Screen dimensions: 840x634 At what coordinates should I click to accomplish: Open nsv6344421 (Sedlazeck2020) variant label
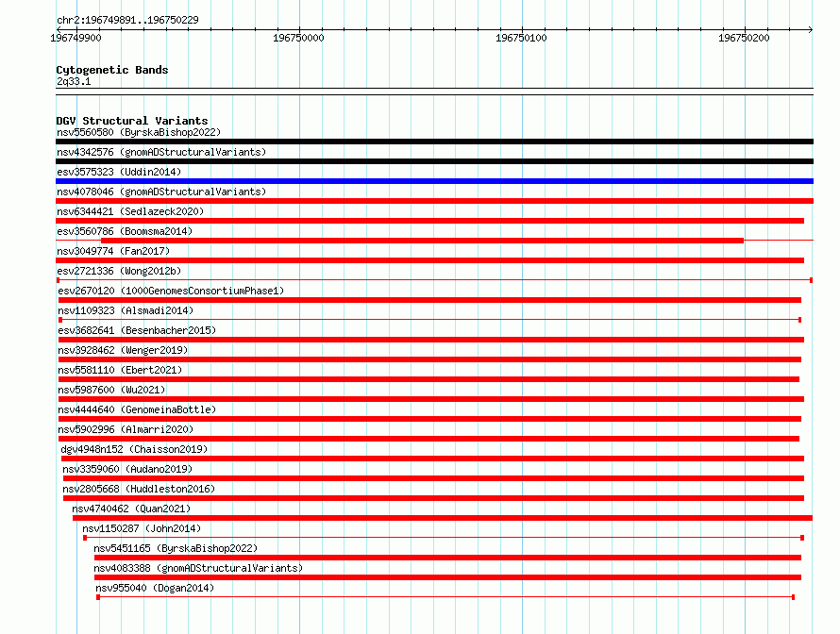(130, 211)
